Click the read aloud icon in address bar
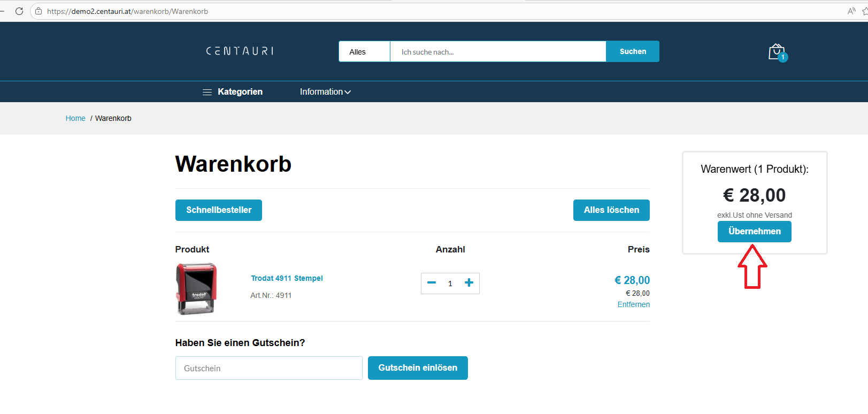The image size is (868, 414). [x=851, y=11]
